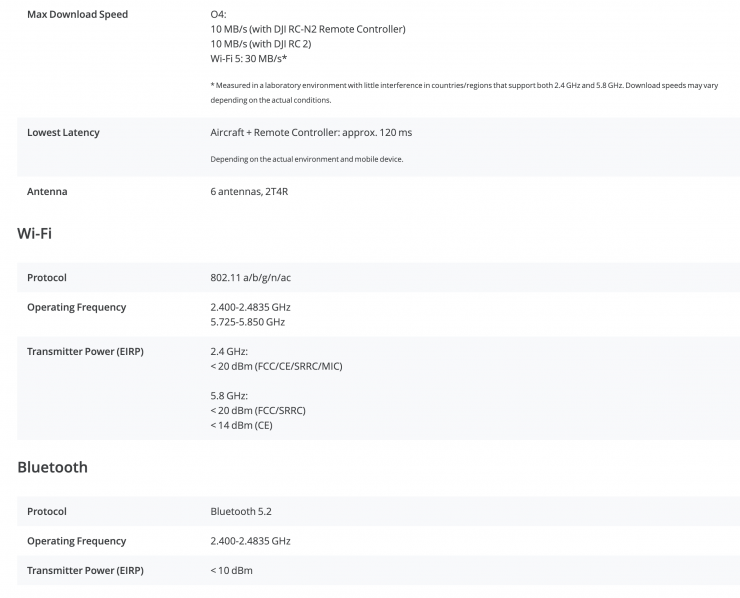Viewport: 740px width, 598px height.
Task: Click the Bluetooth section heading
Action: 52,467
